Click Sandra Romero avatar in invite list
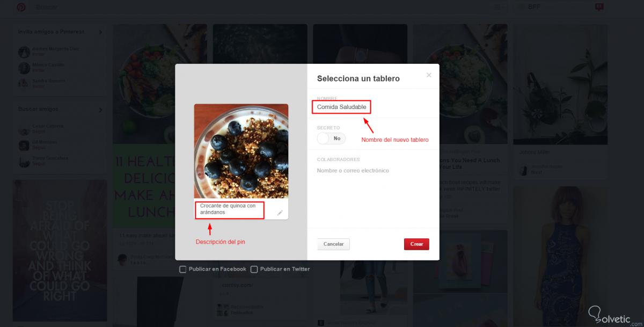644x327 pixels. tap(24, 83)
